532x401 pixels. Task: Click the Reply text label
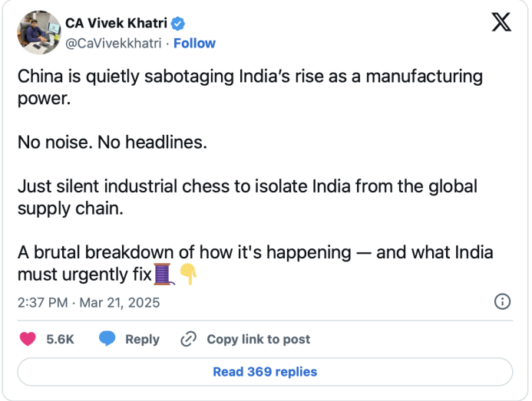point(142,339)
